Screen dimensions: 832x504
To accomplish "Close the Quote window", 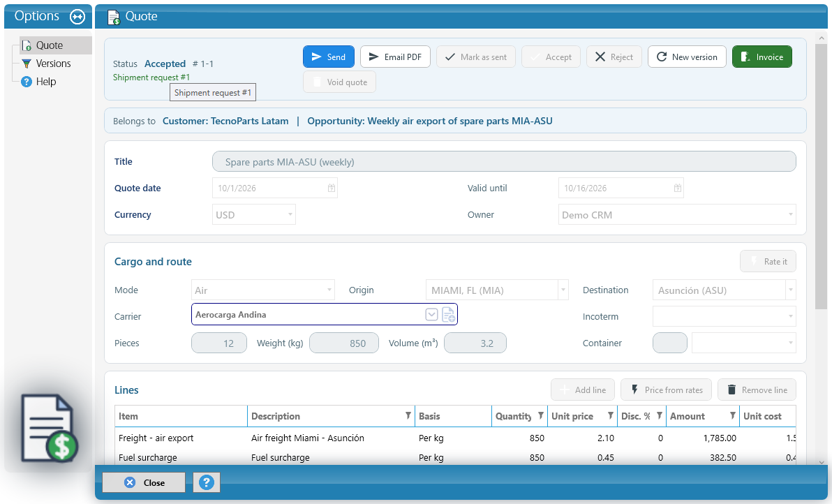I will pos(144,482).
